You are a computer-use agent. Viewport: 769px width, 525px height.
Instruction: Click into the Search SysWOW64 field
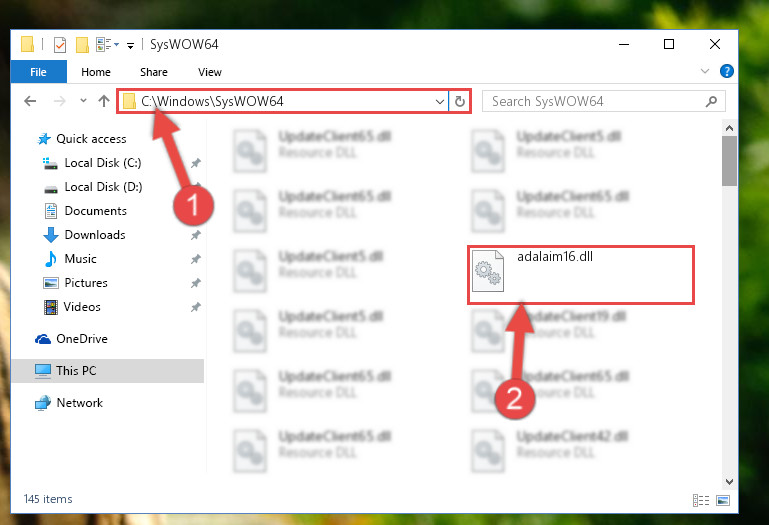pyautogui.click(x=596, y=102)
